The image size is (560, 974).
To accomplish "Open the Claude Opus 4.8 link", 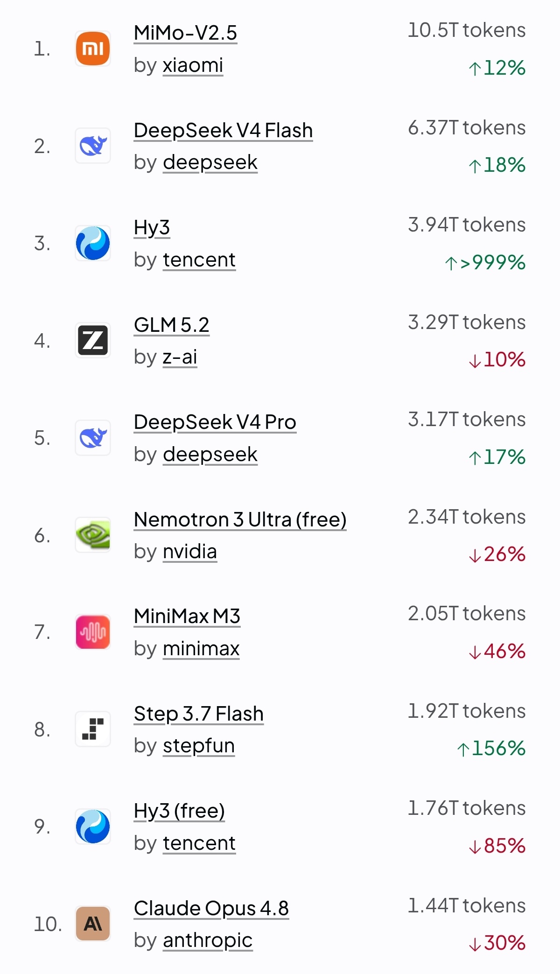I will click(x=211, y=908).
